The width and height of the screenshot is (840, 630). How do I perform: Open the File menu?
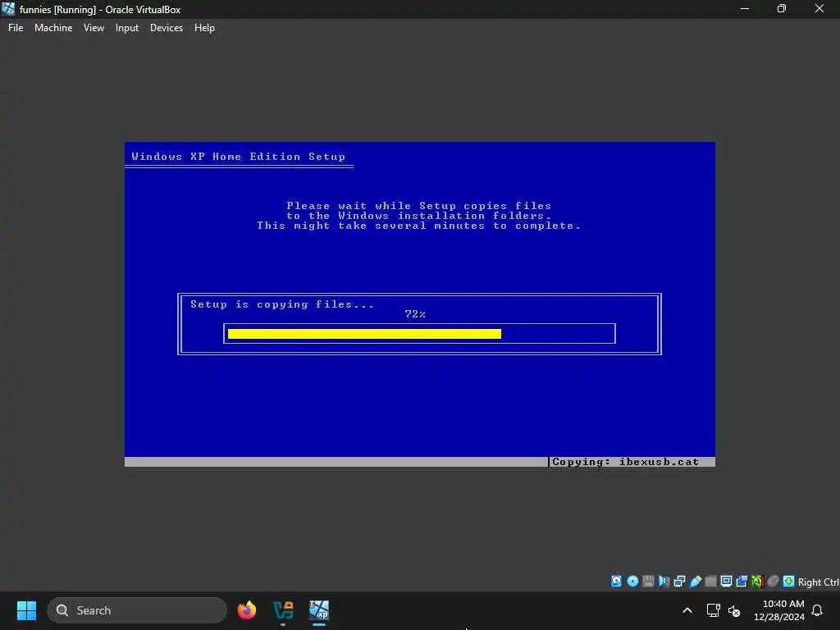pyautogui.click(x=16, y=28)
